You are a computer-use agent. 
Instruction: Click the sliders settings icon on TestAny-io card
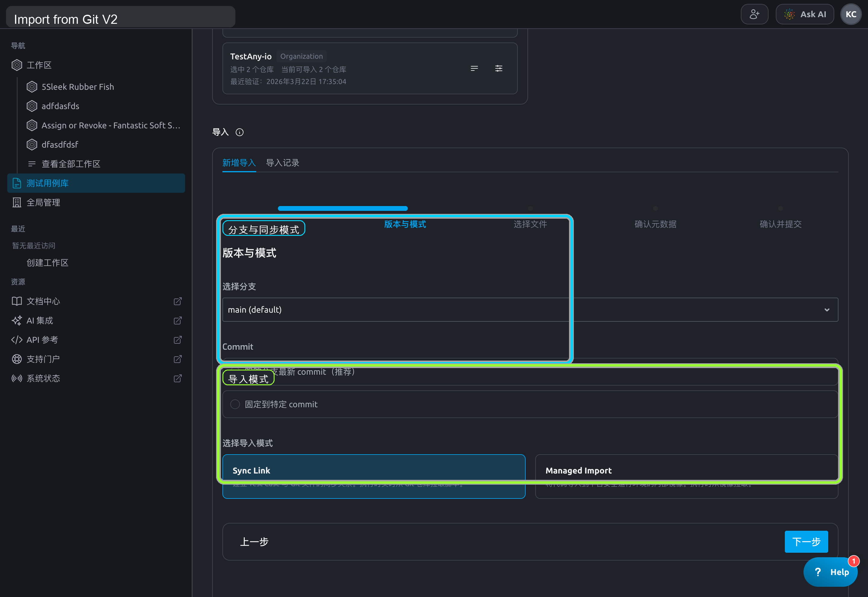[x=498, y=68]
